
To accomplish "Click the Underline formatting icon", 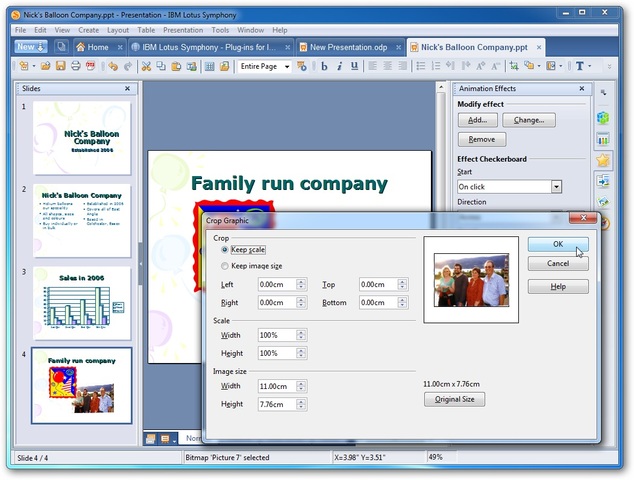I will click(355, 66).
